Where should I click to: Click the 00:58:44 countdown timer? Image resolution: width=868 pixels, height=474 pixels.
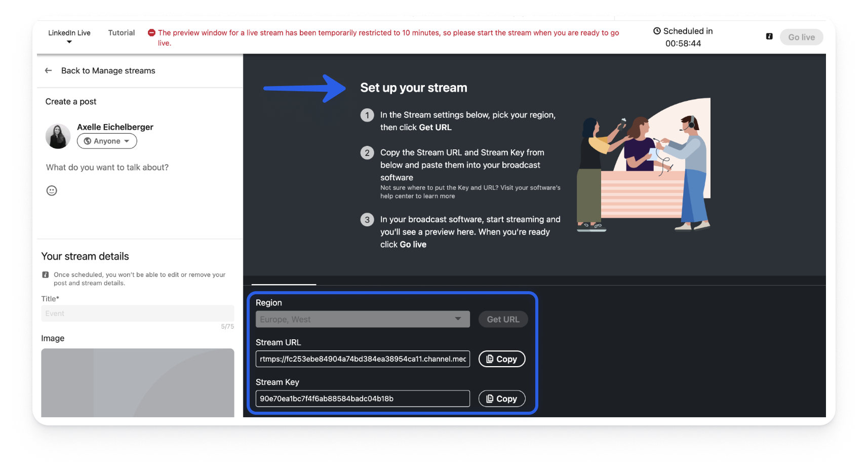pos(683,44)
